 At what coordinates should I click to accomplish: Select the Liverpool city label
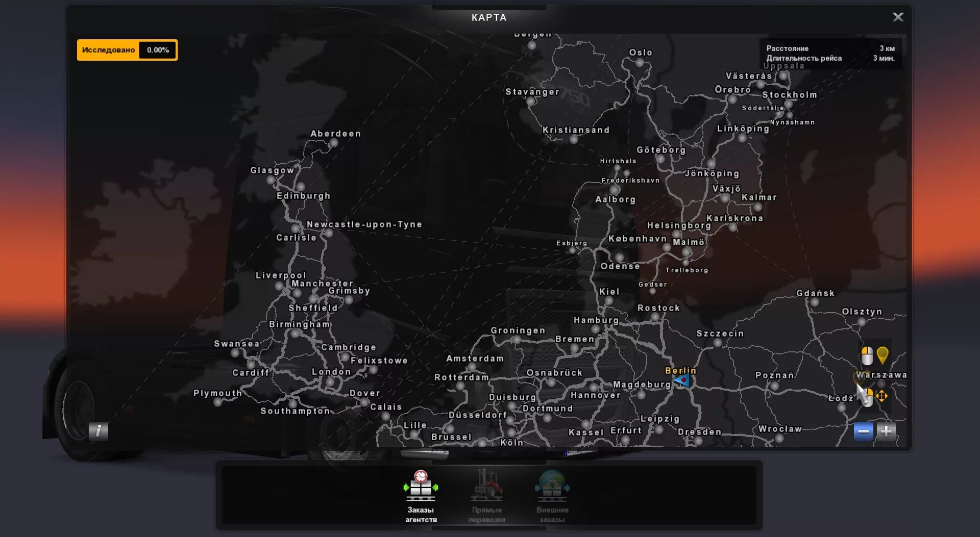(x=281, y=275)
